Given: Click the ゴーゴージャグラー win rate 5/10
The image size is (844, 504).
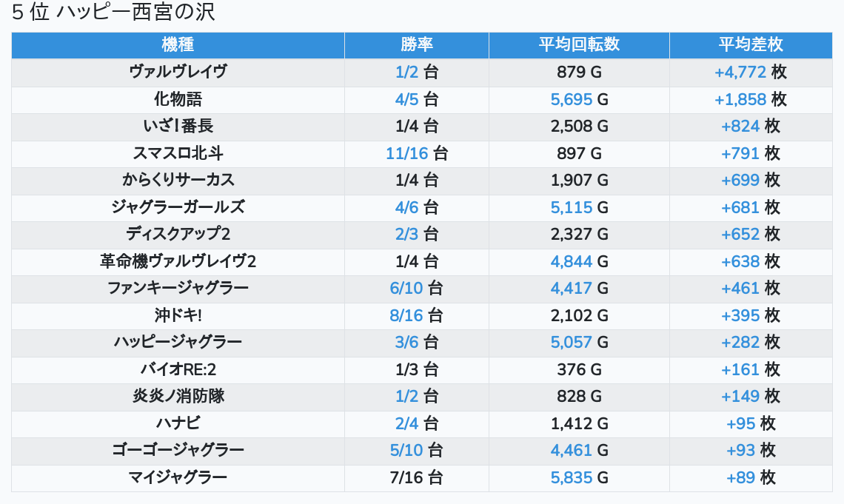Looking at the screenshot, I should pos(406,450).
